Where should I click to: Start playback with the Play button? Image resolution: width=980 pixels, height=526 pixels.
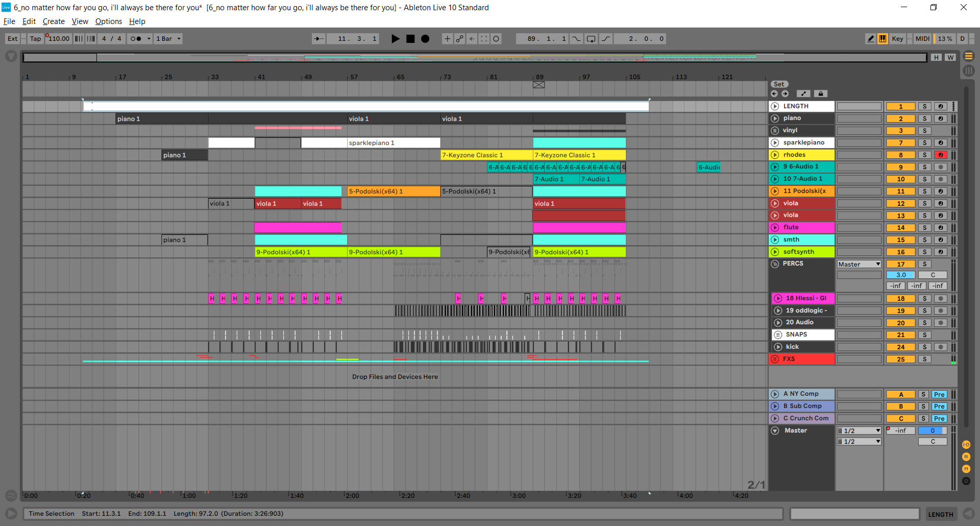coord(395,39)
